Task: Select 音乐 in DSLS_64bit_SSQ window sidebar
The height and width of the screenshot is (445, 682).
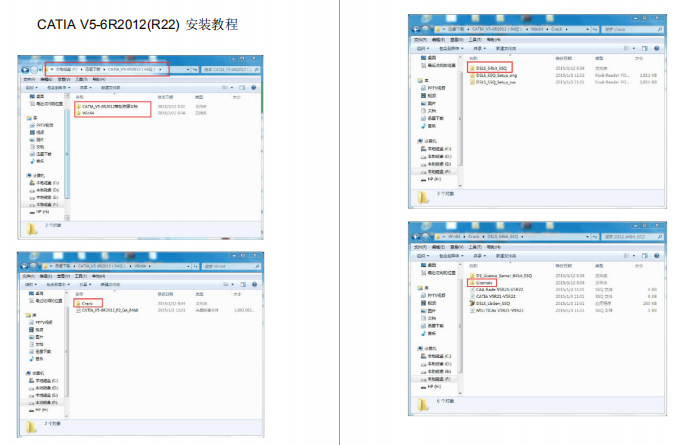Action: [428, 333]
